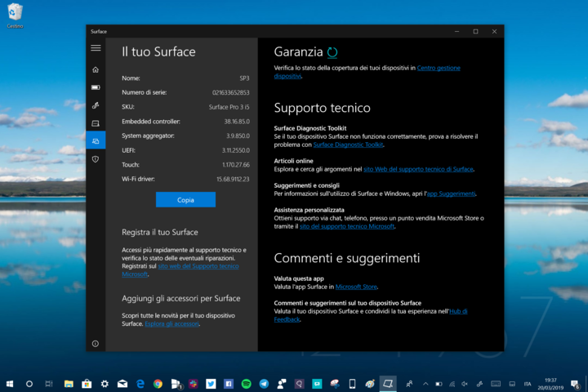588x392 pixels.
Task: Open Twitter from taskbar
Action: pos(211,384)
